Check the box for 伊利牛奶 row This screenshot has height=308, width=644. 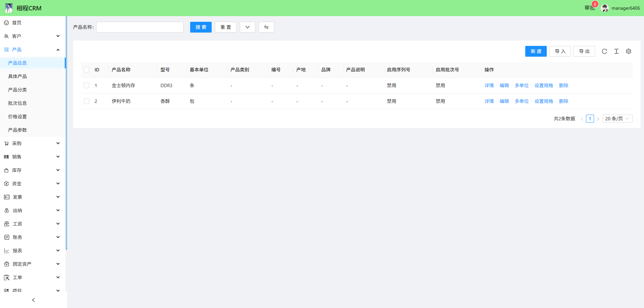pyautogui.click(x=87, y=101)
